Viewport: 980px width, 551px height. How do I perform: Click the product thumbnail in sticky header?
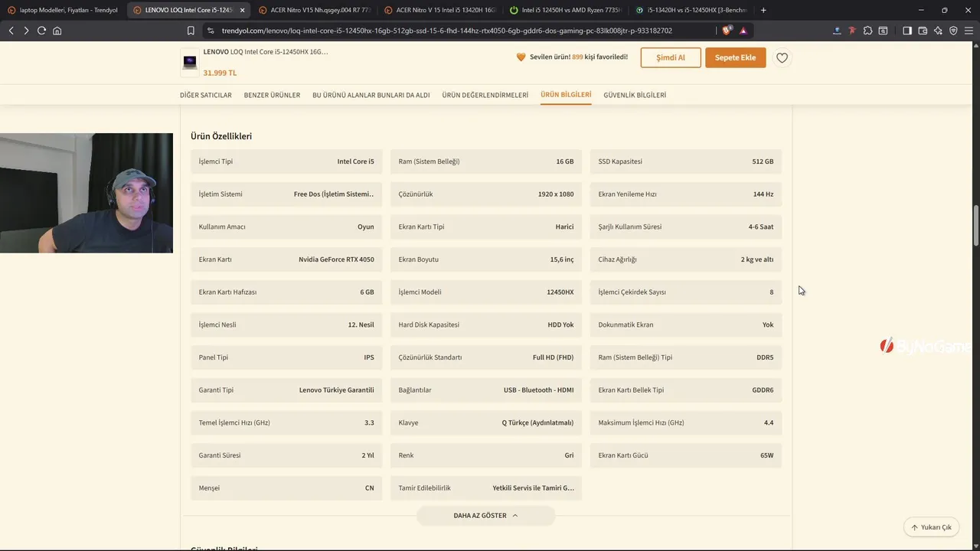click(x=189, y=62)
